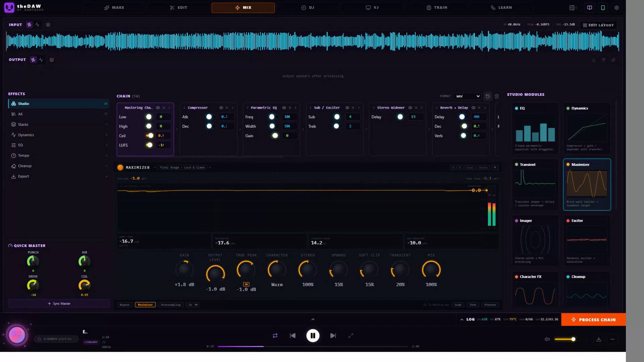Screen dimensions: 644x362
Task: Toggle visibility of the Stereo Widener module
Action: pos(410,108)
